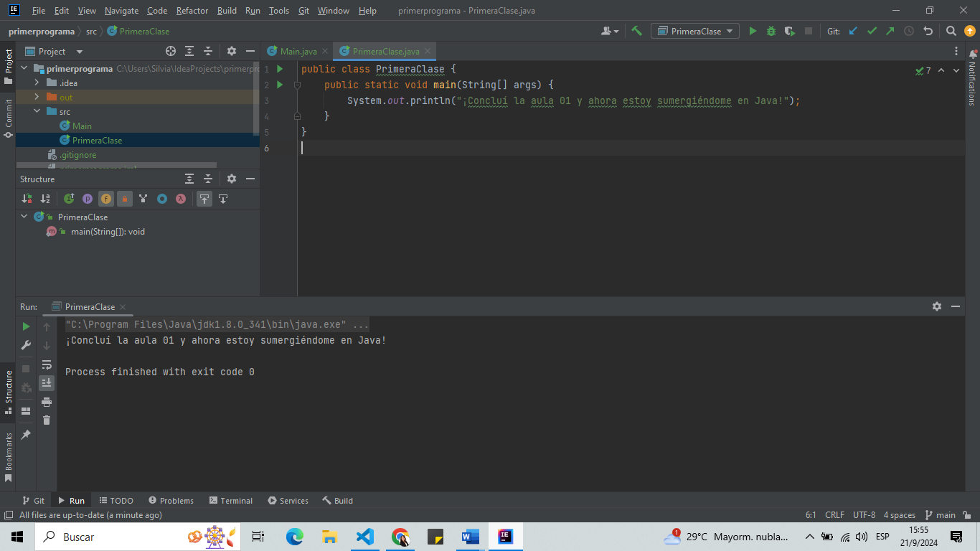This screenshot has width=980, height=551.
Task: Hide the Project tool window
Action: tap(250, 51)
